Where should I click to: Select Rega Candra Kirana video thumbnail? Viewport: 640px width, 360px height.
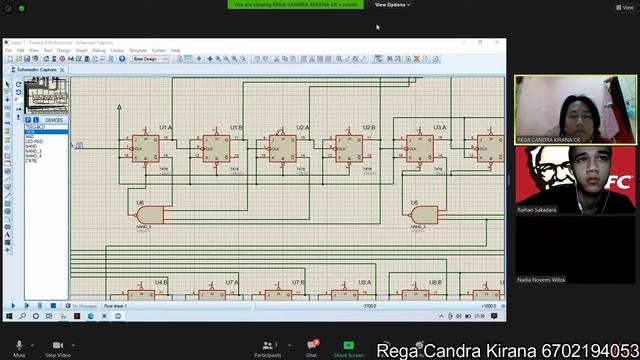(576, 109)
